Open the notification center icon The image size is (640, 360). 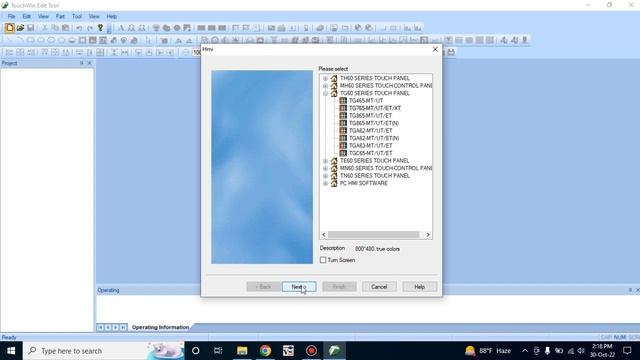[627, 351]
